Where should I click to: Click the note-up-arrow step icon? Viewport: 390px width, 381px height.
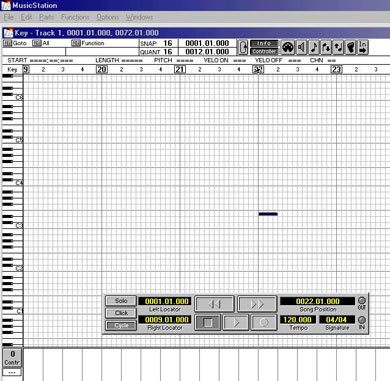[338, 47]
